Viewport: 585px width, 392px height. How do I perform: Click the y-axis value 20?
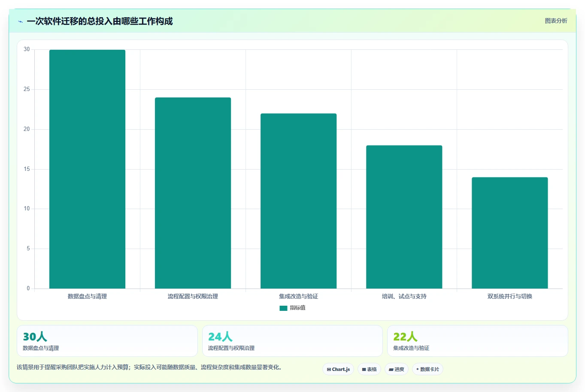pyautogui.click(x=27, y=129)
